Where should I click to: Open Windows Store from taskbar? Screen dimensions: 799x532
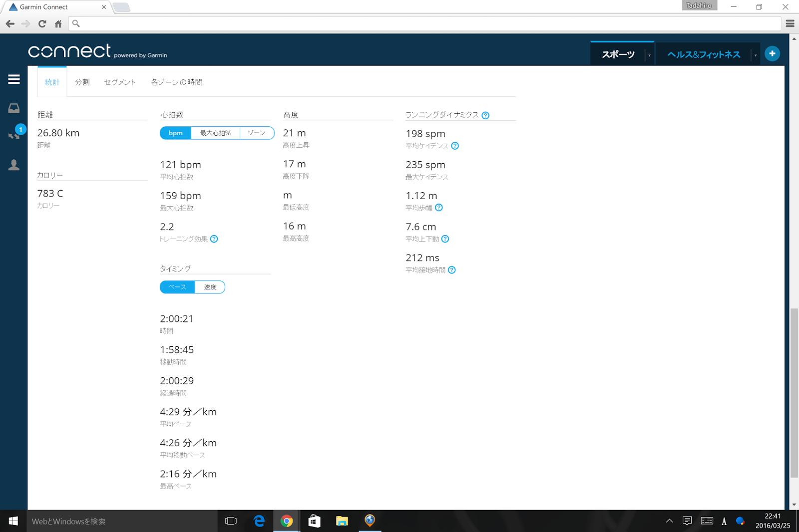[314, 521]
